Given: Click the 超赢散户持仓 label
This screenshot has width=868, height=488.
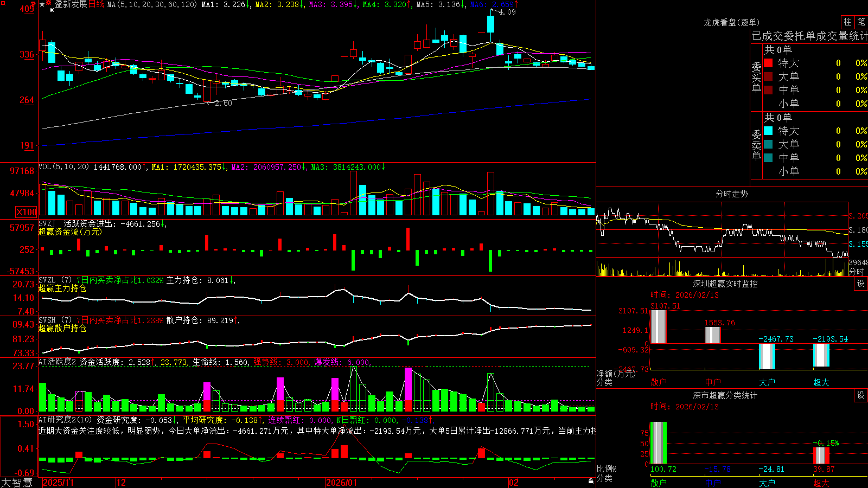Looking at the screenshot, I should coord(62,328).
